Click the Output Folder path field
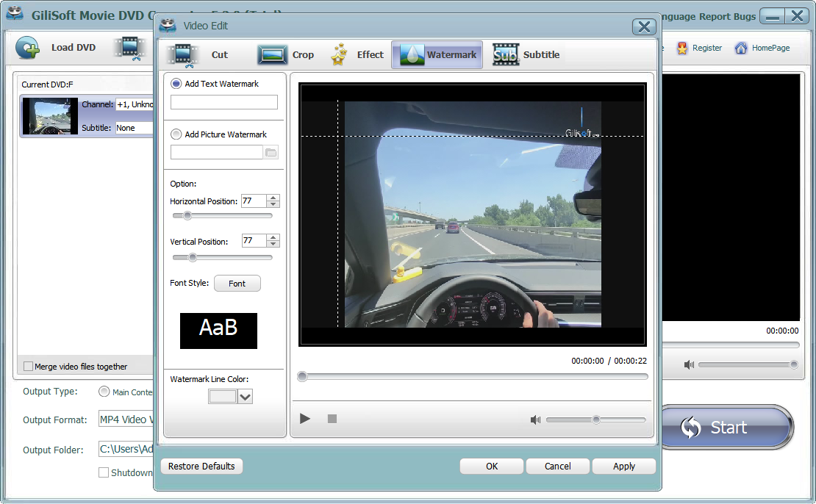 coord(126,449)
